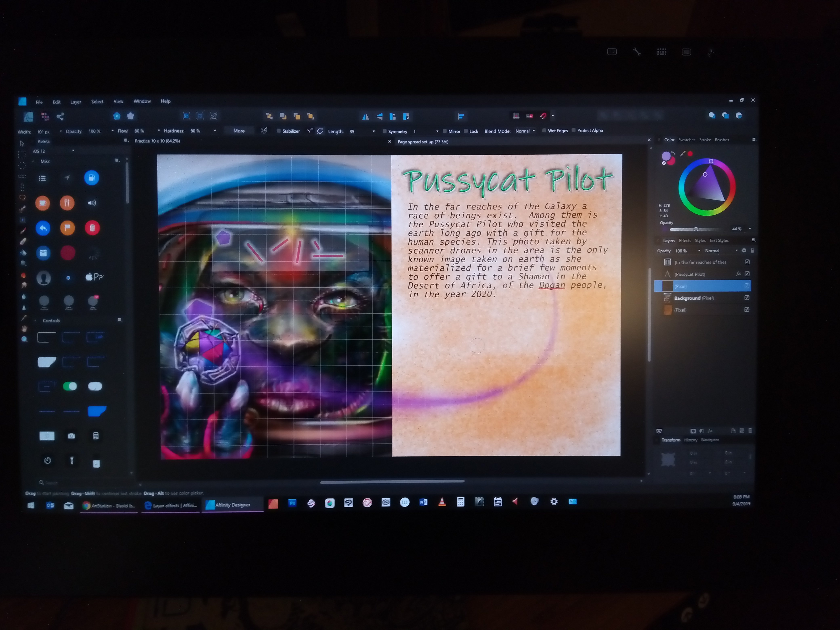Open the Hardness dropdown arrow
This screenshot has height=630, width=840.
coord(215,131)
